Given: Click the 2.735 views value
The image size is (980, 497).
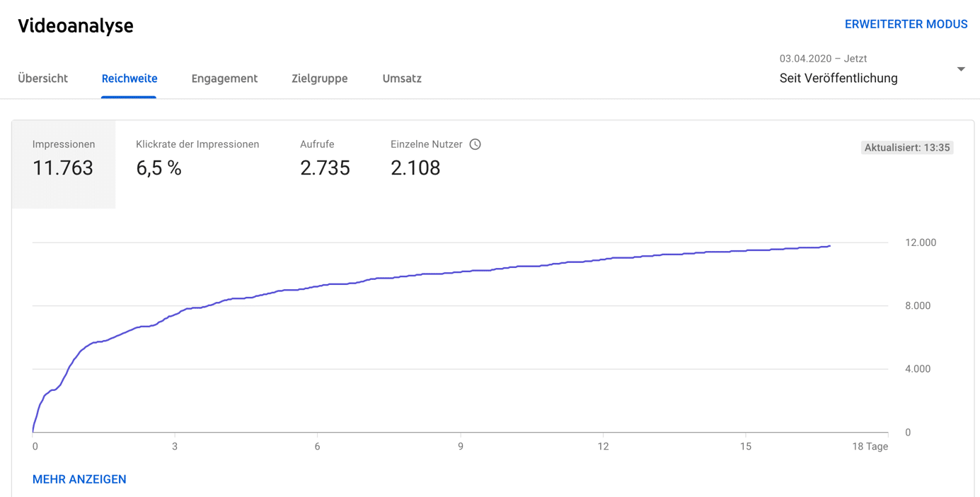Looking at the screenshot, I should (325, 168).
